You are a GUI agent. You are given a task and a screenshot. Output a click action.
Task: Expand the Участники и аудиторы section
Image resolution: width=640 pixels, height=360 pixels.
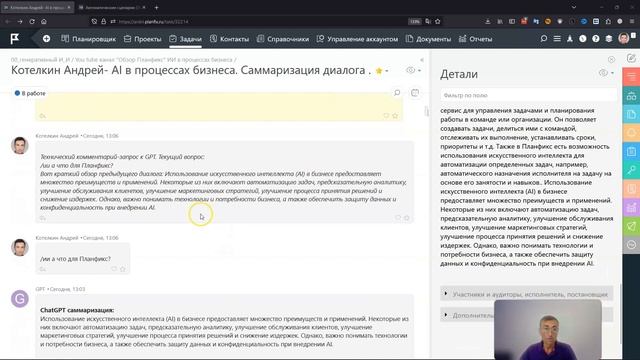[x=527, y=294]
